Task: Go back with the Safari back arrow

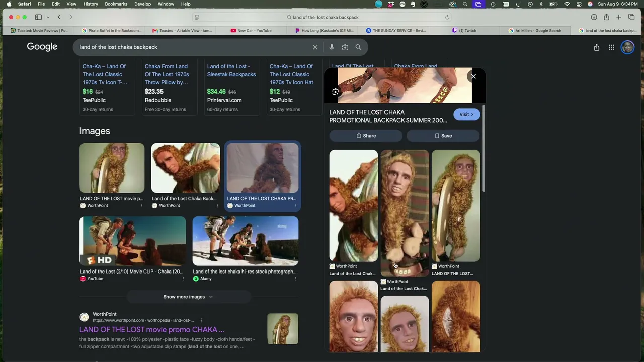Action: 59,17
